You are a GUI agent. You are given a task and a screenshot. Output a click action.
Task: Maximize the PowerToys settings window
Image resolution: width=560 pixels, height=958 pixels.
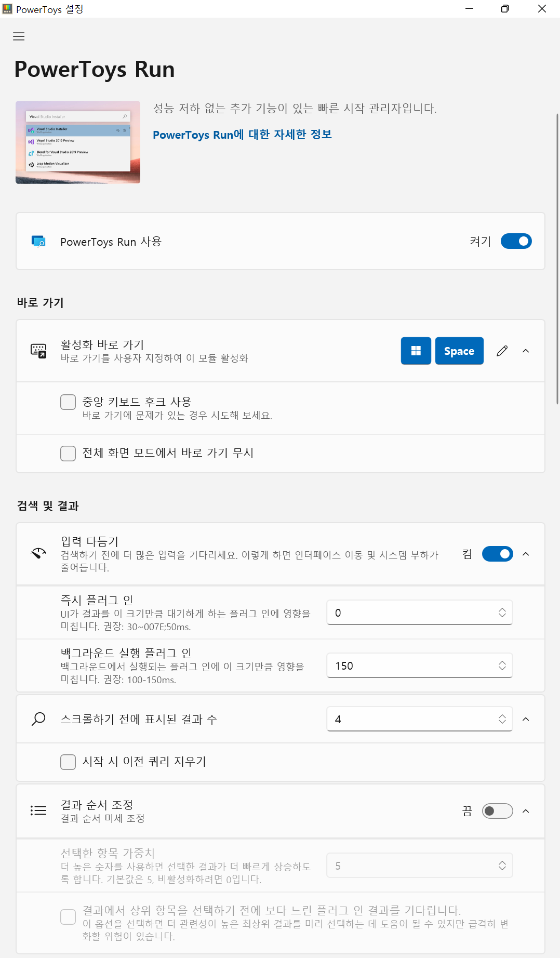(x=505, y=9)
